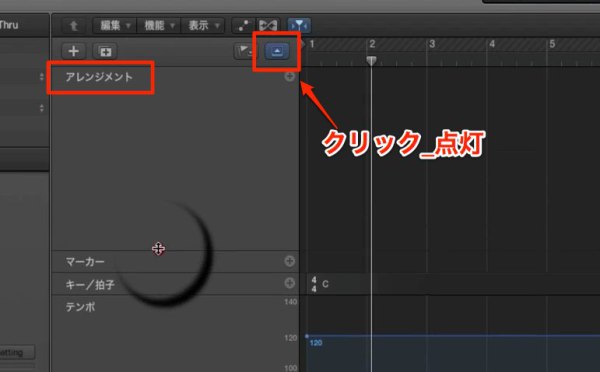Toggle the Flex bowtie button

(x=268, y=26)
